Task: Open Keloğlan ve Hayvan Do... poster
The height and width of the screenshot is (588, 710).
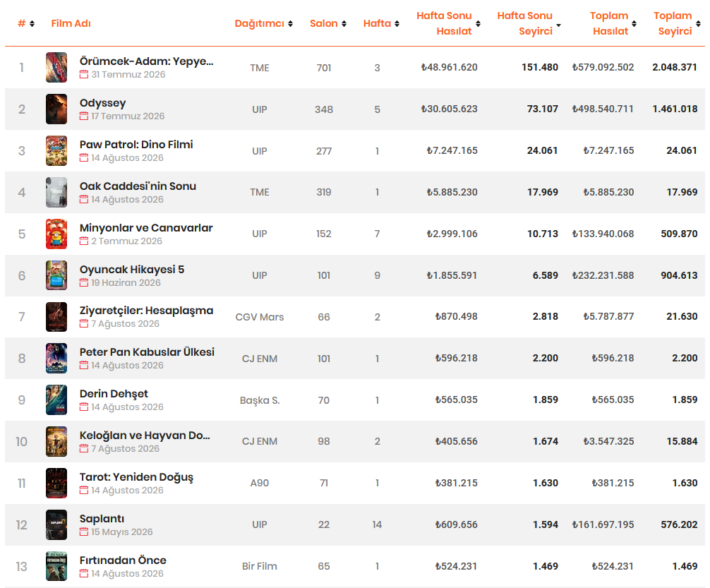Action: pyautogui.click(x=56, y=442)
